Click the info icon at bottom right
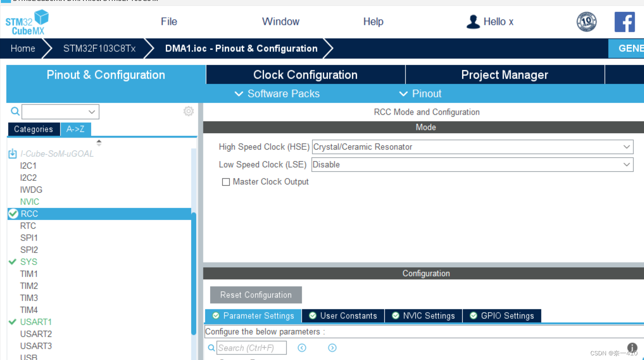Viewport: 644px width, 360px height. 632,347
